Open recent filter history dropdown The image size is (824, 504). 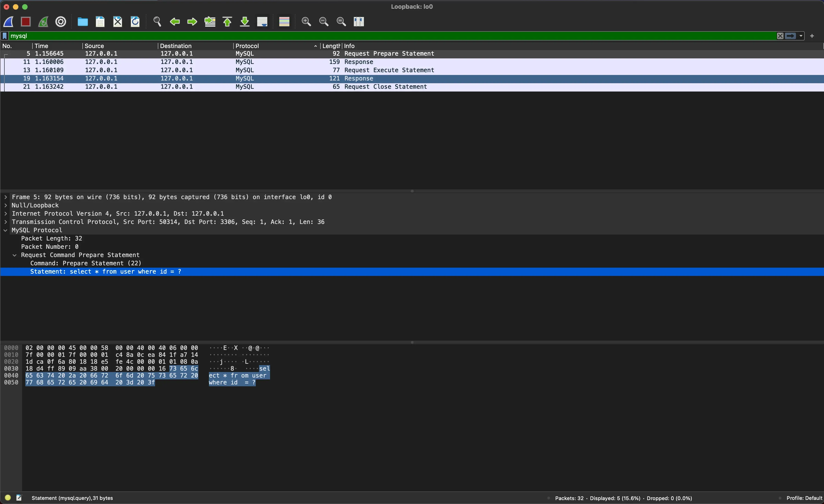801,36
